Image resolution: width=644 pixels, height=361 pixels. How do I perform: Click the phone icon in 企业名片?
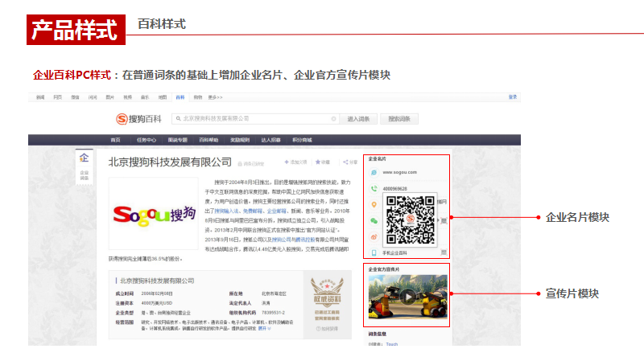(374, 189)
